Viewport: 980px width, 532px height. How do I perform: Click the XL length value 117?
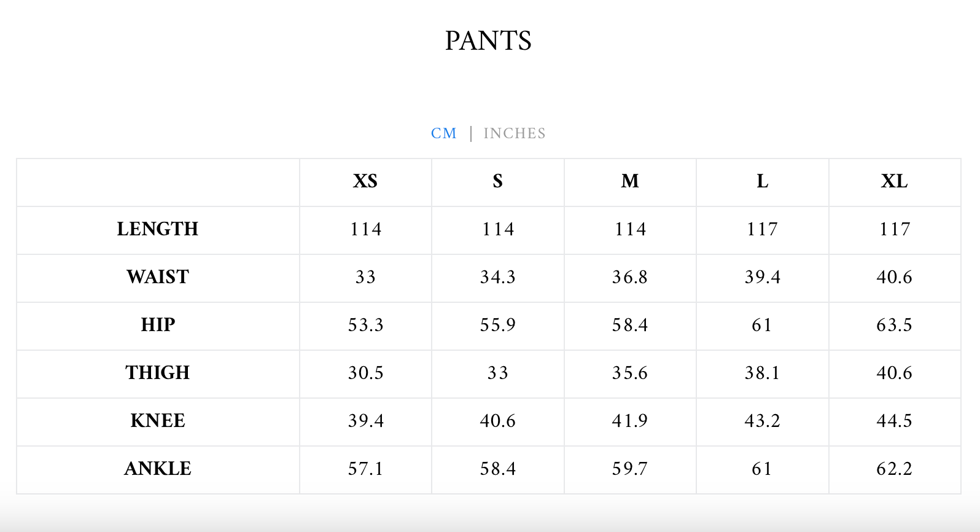point(894,229)
